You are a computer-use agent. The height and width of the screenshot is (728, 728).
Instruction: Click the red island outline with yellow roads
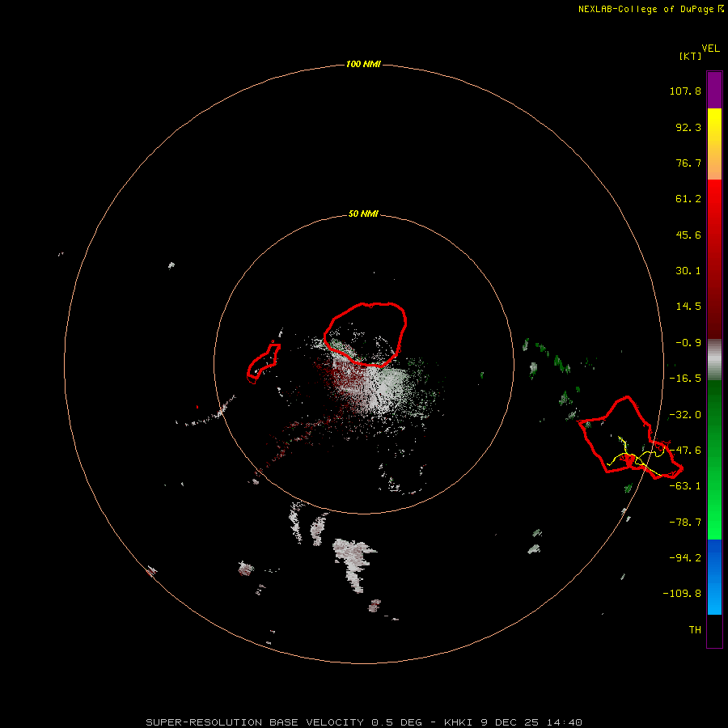629,438
